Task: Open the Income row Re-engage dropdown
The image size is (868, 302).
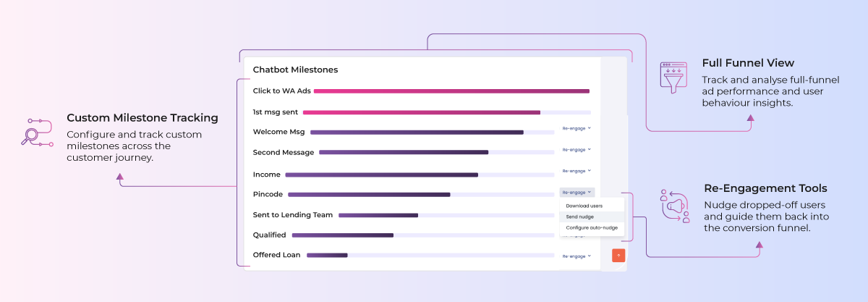Action: pos(576,171)
